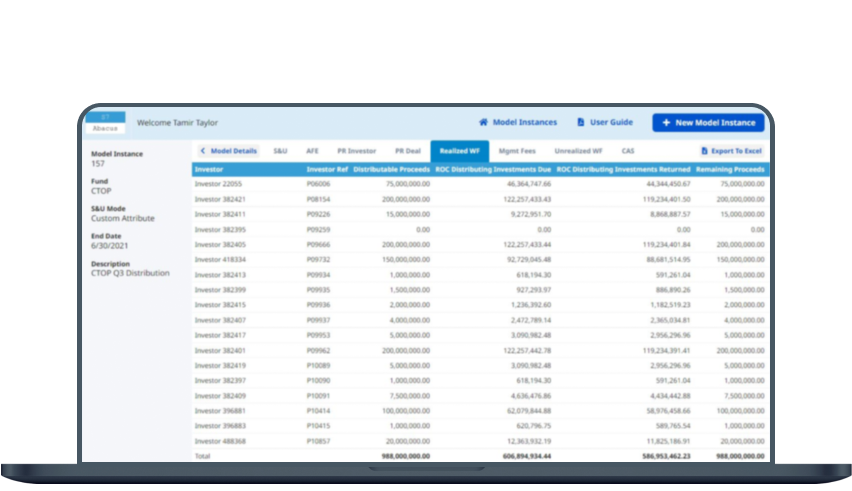
Task: Select row Investor 382413
Action: (x=480, y=275)
